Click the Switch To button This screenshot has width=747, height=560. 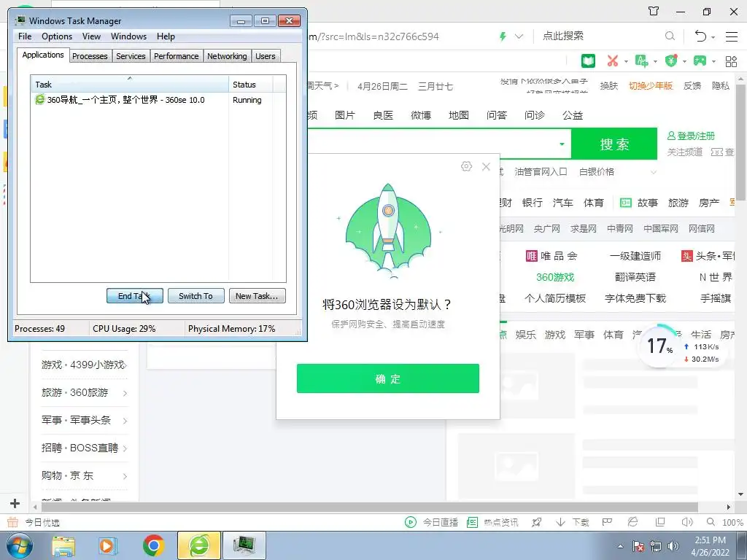196,296
